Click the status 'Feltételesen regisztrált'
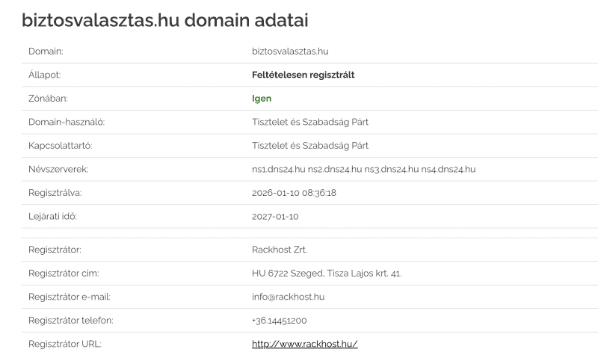The image size is (598, 364). (x=303, y=75)
